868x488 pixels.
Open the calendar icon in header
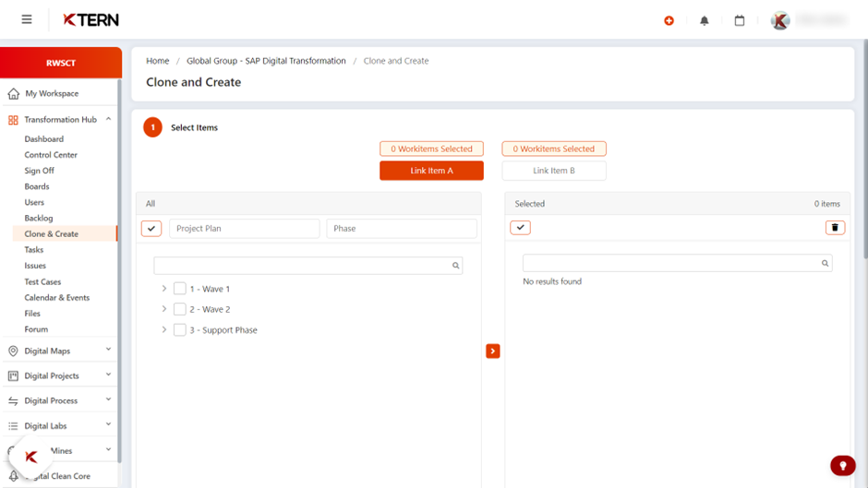pyautogui.click(x=740, y=20)
